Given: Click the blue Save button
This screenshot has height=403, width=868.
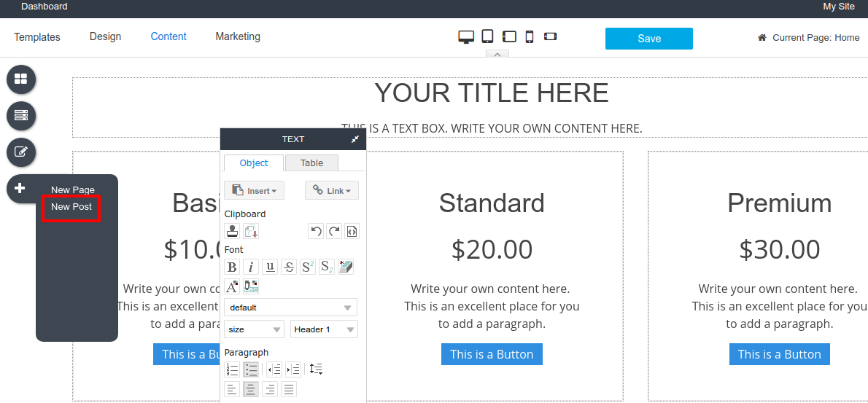Looking at the screenshot, I should tap(648, 39).
